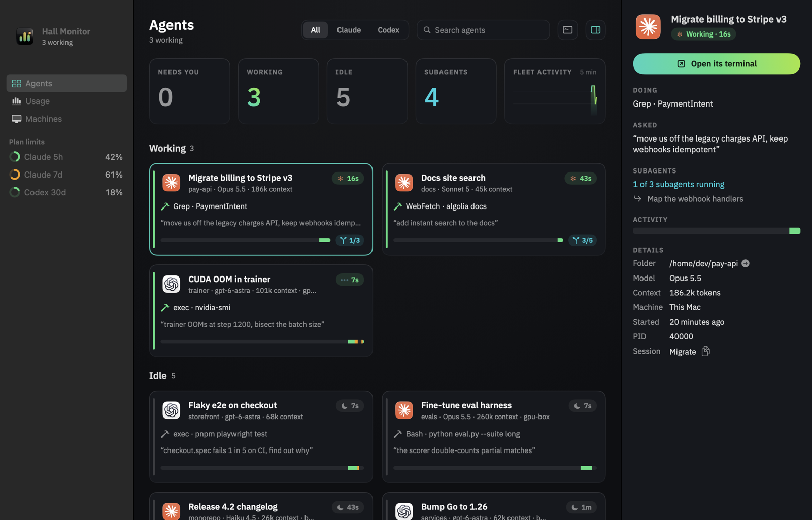Open the Needs You stat card
The height and width of the screenshot is (520, 812).
point(189,91)
